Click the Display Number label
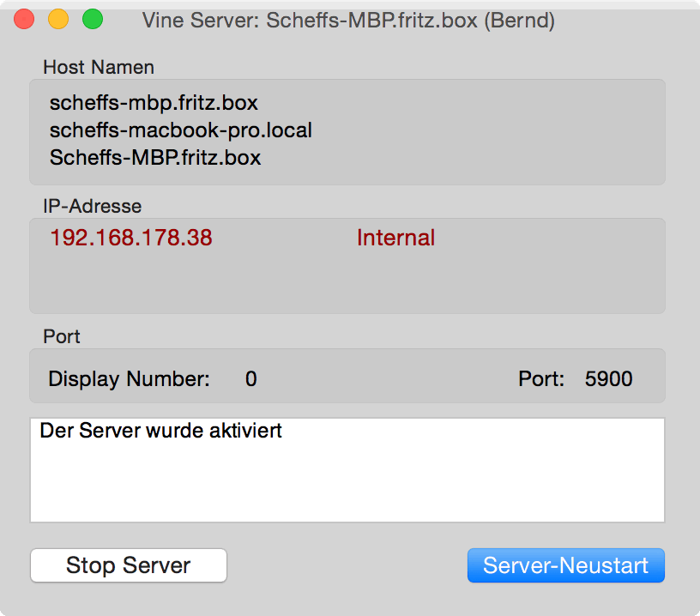 click(x=129, y=378)
